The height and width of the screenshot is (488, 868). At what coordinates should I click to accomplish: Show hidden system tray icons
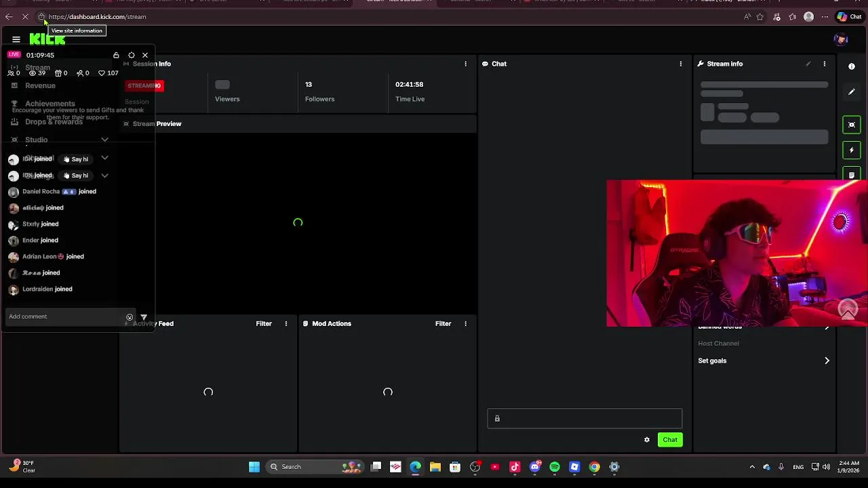pyautogui.click(x=752, y=466)
